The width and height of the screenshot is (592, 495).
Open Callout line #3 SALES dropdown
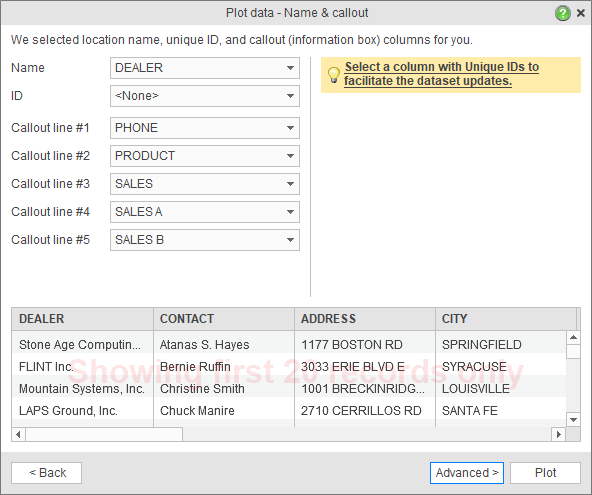coord(205,184)
